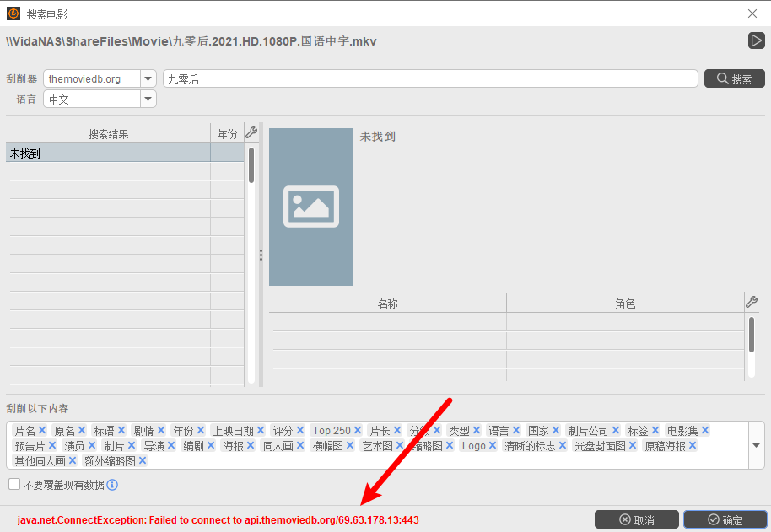771x532 pixels.
Task: Open the 刮削器 themoviedb.org dropdown
Action: tap(148, 78)
